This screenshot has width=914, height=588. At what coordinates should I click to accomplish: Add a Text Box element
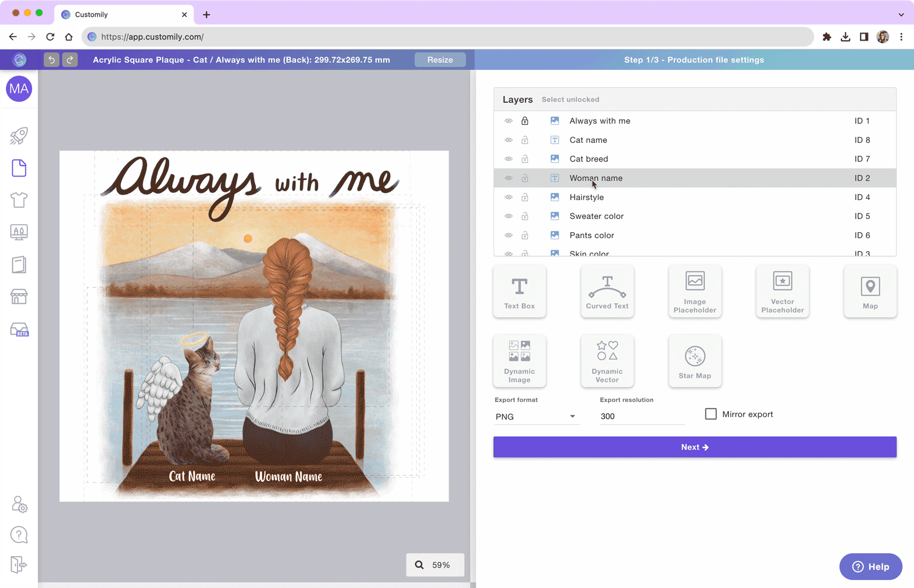[x=519, y=291]
